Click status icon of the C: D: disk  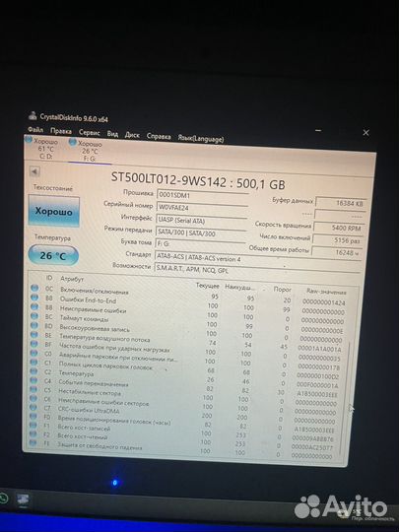tap(29, 140)
